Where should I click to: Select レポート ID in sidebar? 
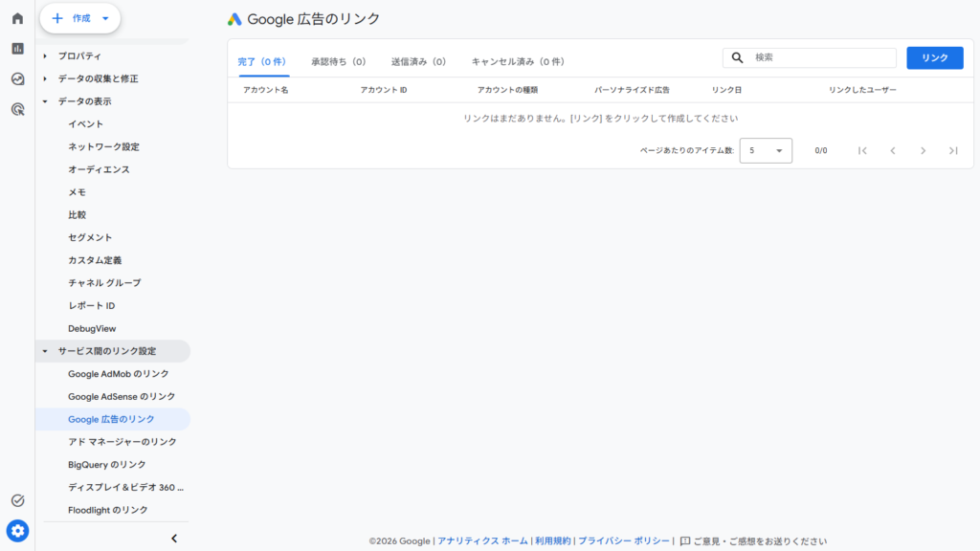(91, 305)
